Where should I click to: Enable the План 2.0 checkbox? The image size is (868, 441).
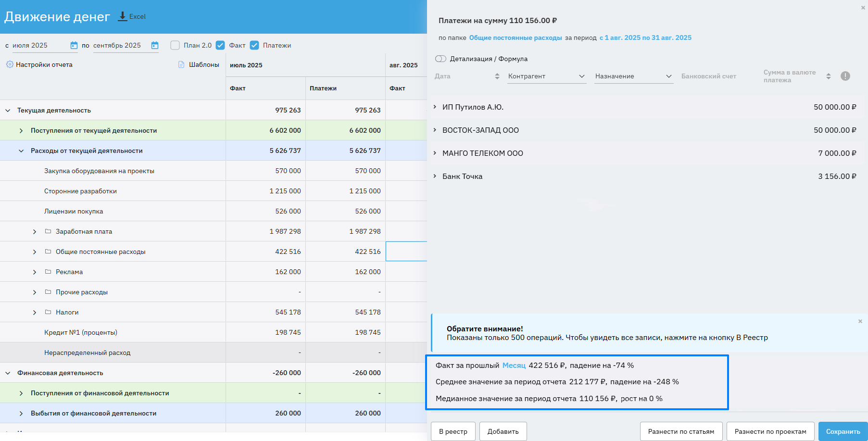coord(175,45)
